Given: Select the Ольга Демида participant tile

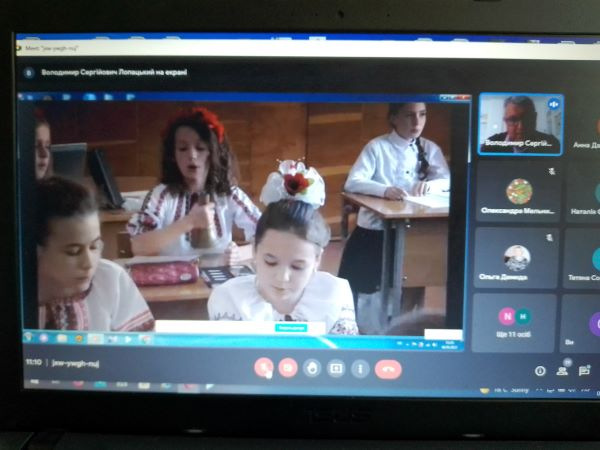Looking at the screenshot, I should tap(516, 258).
